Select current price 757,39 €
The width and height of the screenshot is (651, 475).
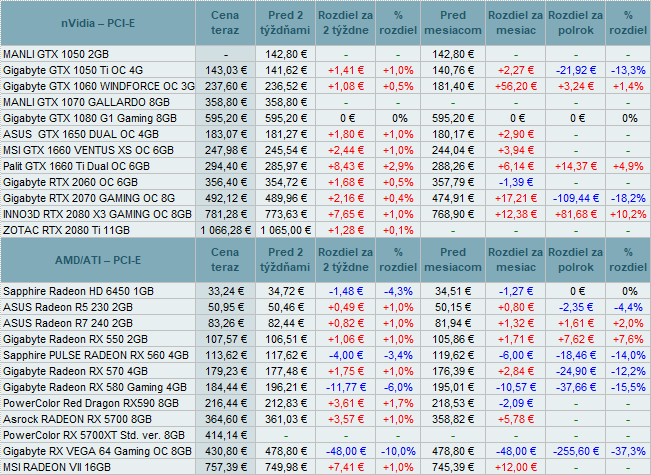(x=225, y=467)
